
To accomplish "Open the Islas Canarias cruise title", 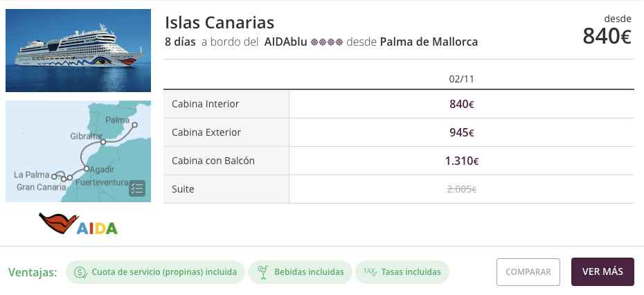I will tap(220, 23).
